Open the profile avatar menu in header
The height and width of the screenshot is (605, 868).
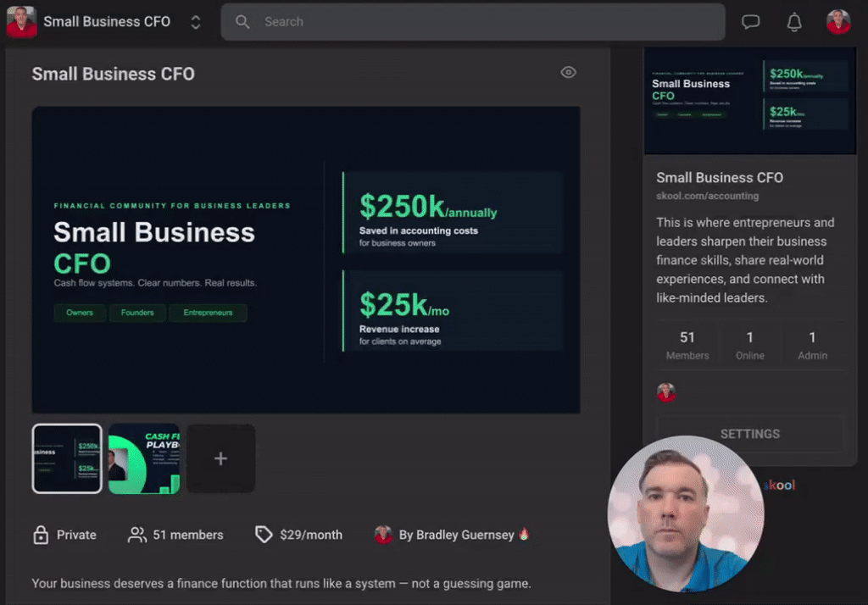(x=838, y=21)
